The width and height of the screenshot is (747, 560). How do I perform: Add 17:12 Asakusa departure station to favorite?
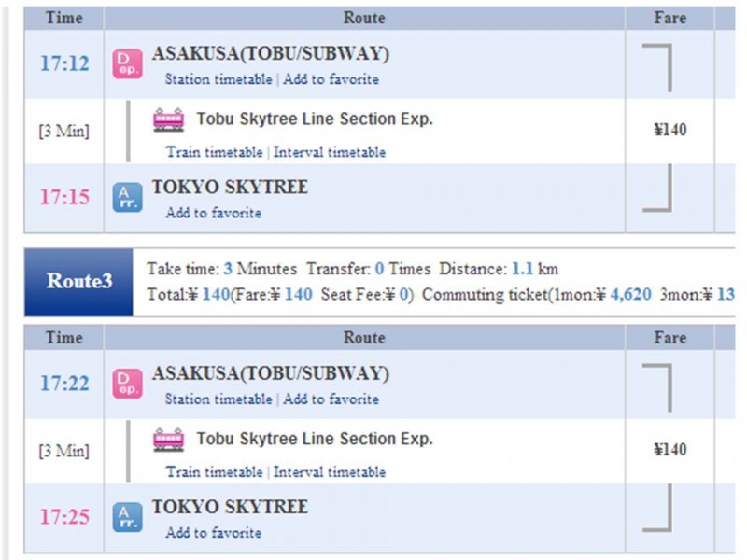pos(331,79)
